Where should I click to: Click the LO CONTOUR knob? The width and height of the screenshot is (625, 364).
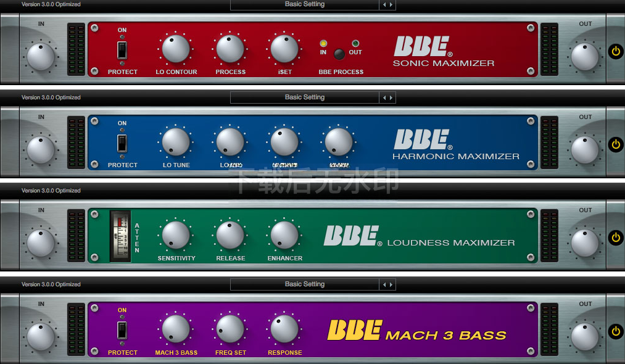[176, 49]
